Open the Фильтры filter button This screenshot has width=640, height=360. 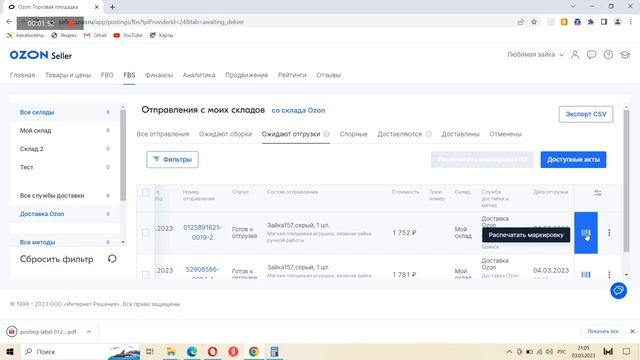point(172,159)
